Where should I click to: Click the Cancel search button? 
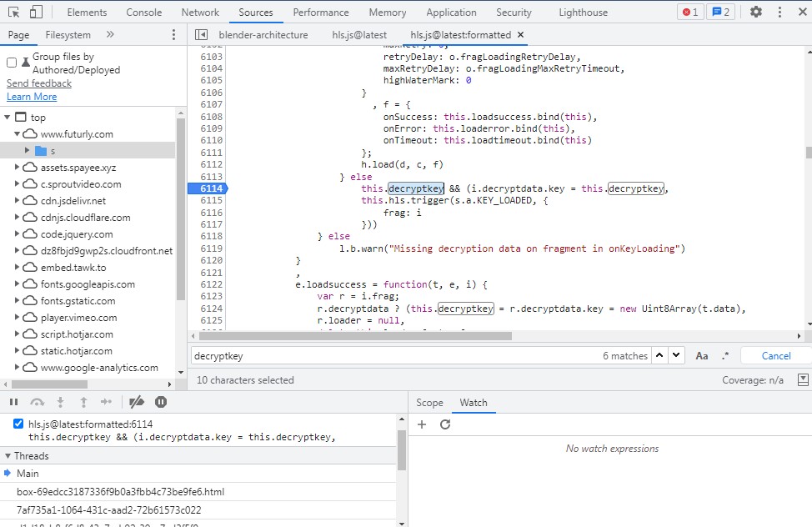click(x=775, y=356)
